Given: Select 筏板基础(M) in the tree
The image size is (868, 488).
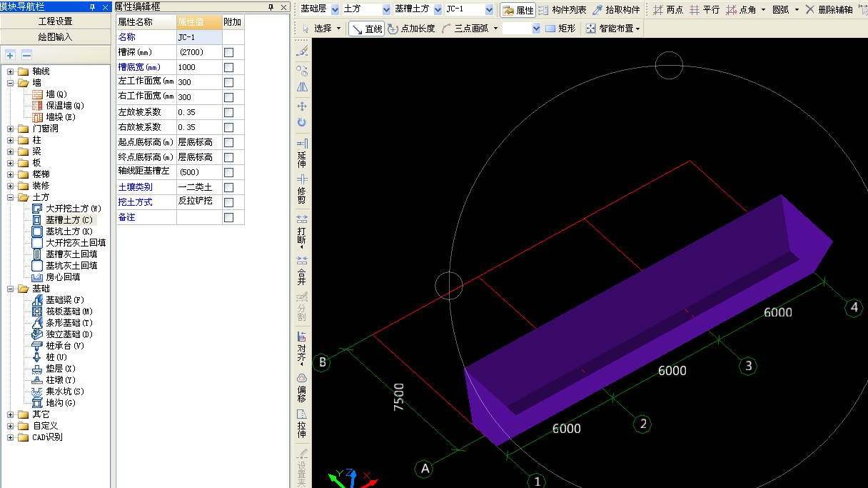Looking at the screenshot, I should click(x=69, y=312).
